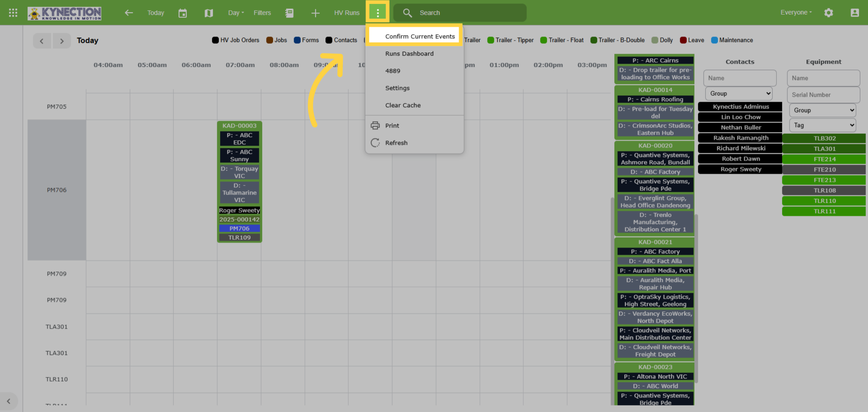Select equipment TLB302
The width and height of the screenshot is (868, 412).
tap(824, 138)
